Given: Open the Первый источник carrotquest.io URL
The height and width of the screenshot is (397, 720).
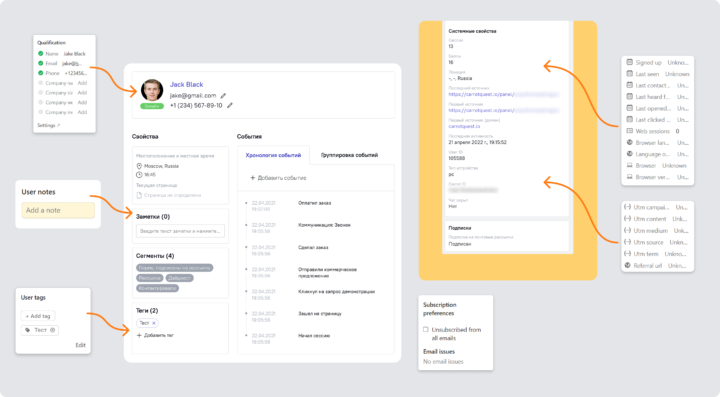Looking at the screenshot, I should click(504, 111).
